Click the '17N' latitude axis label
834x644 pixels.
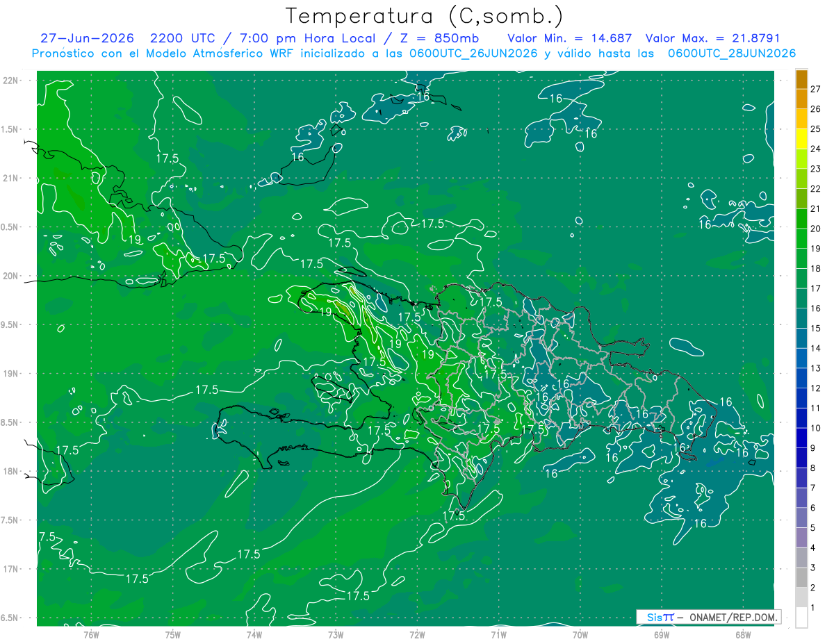[11, 569]
